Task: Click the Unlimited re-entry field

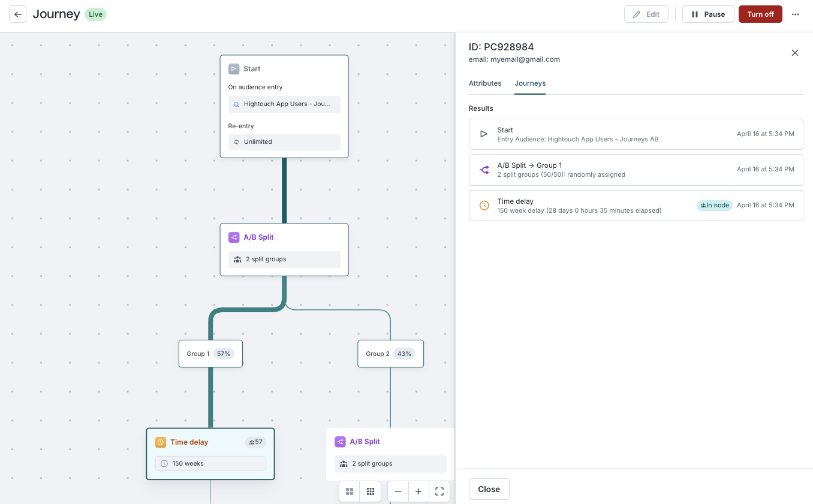Action: click(x=284, y=142)
